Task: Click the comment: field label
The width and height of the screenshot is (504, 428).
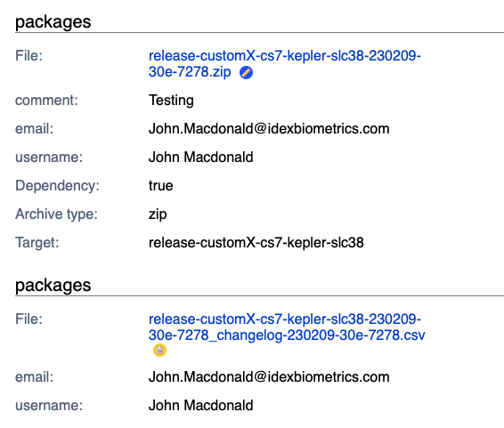Action: [46, 101]
